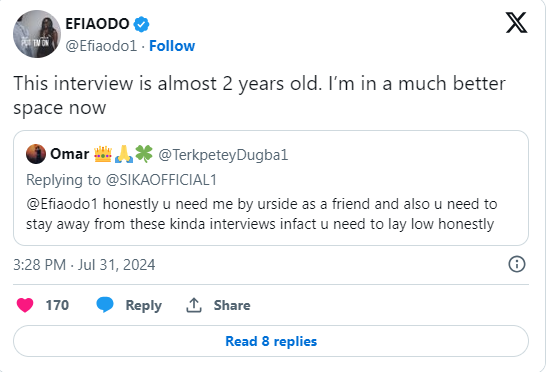Click the X logo icon
546x372 pixels.
click(516, 23)
